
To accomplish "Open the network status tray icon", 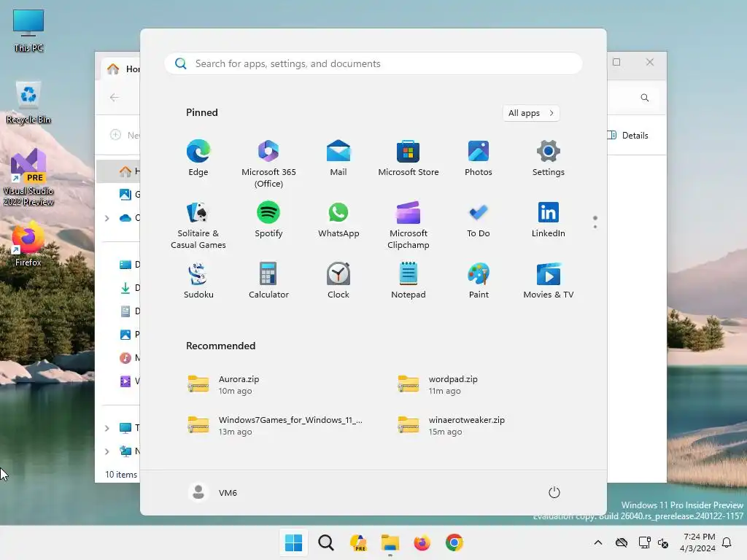I will click(x=644, y=542).
